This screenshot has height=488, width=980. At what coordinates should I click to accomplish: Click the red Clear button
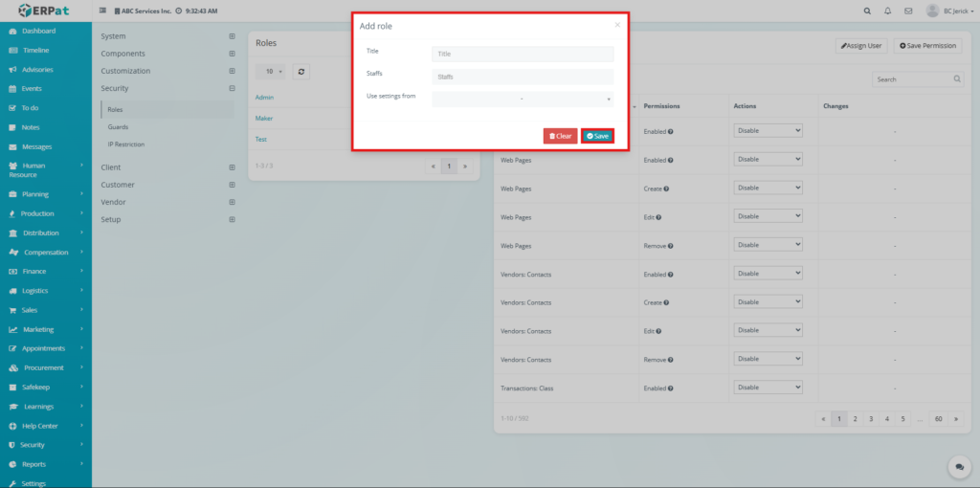pos(560,136)
